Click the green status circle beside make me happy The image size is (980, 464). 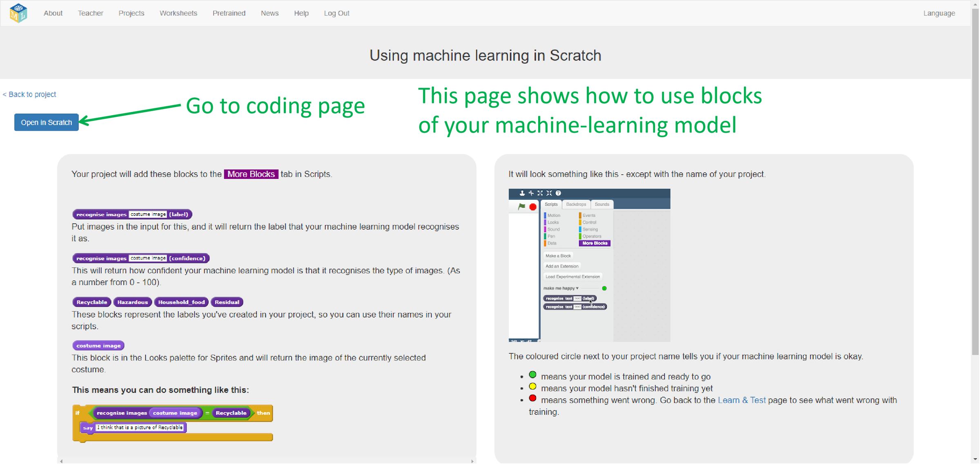click(604, 288)
